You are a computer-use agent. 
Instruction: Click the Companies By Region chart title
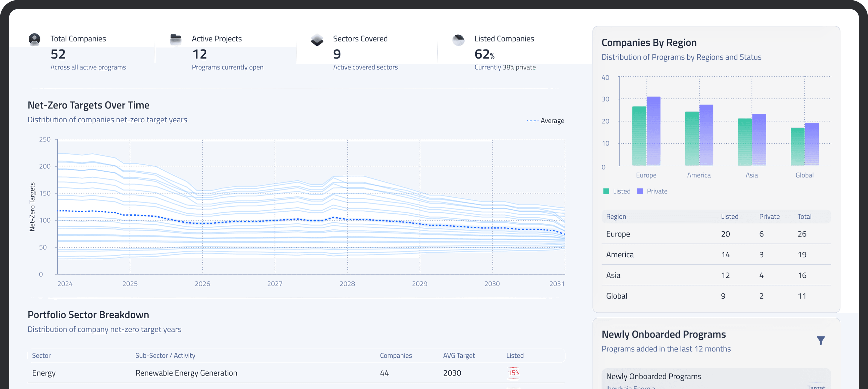click(649, 42)
